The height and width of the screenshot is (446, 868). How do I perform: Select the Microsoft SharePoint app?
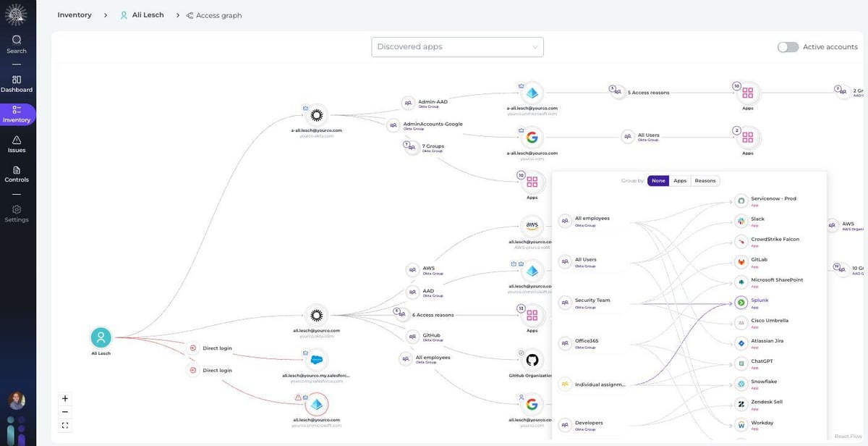[x=769, y=282]
